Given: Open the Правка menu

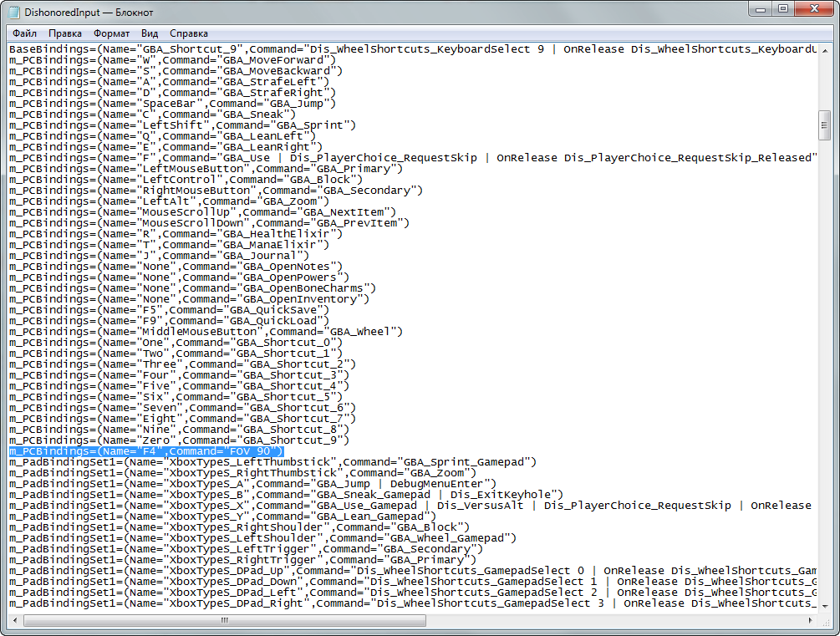Looking at the screenshot, I should tap(65, 33).
